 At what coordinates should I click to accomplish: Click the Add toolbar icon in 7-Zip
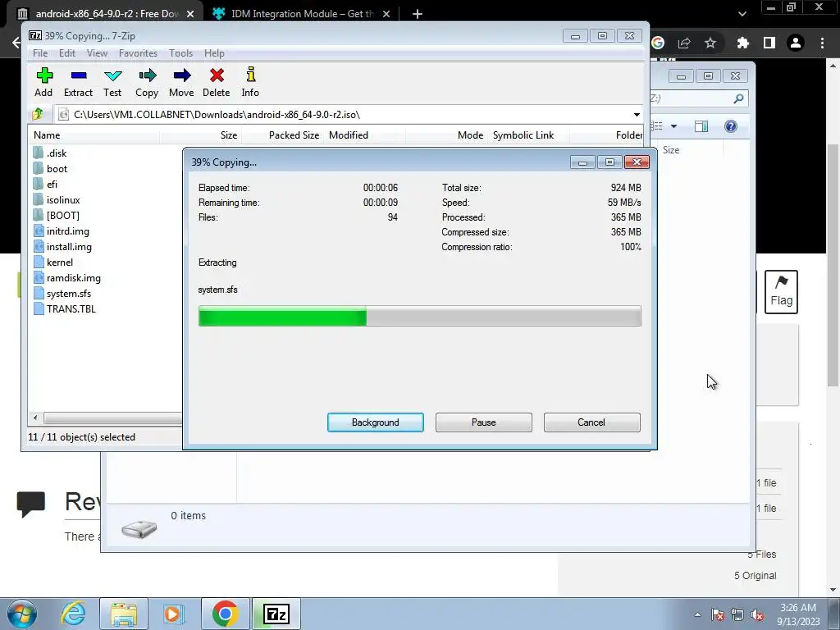tap(44, 82)
